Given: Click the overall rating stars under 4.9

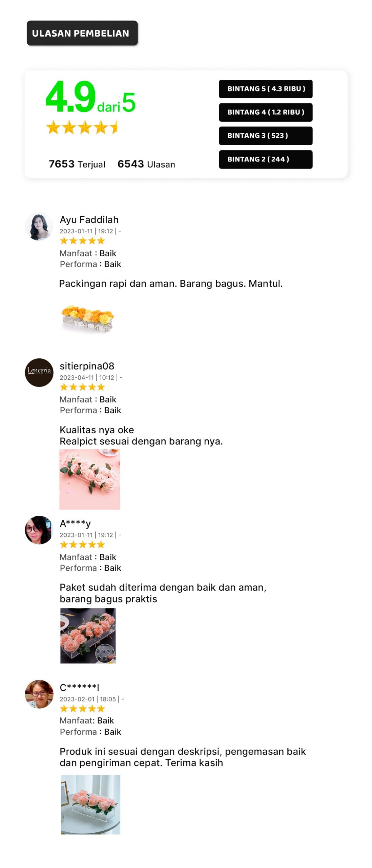Looking at the screenshot, I should pyautogui.click(x=82, y=127).
